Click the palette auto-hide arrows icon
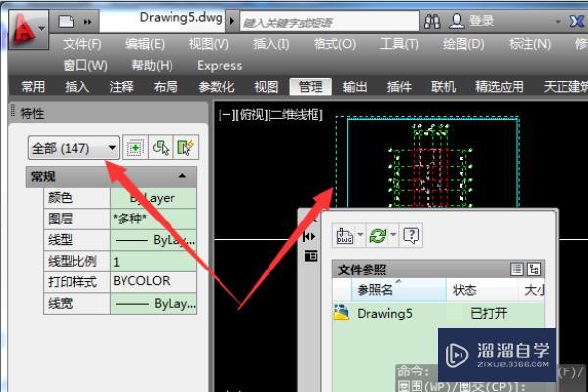This screenshot has height=392, width=588. 309,237
